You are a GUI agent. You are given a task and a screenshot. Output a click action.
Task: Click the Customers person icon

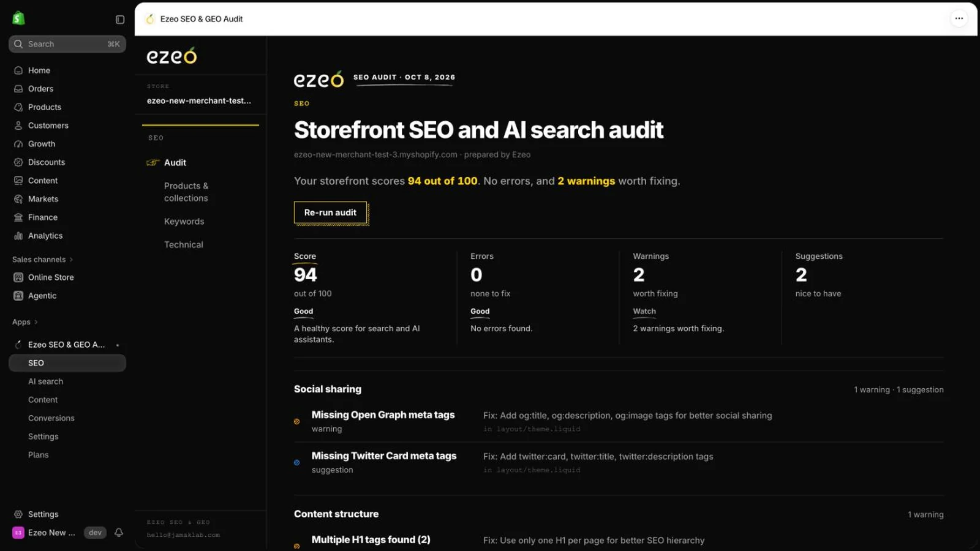coord(18,126)
